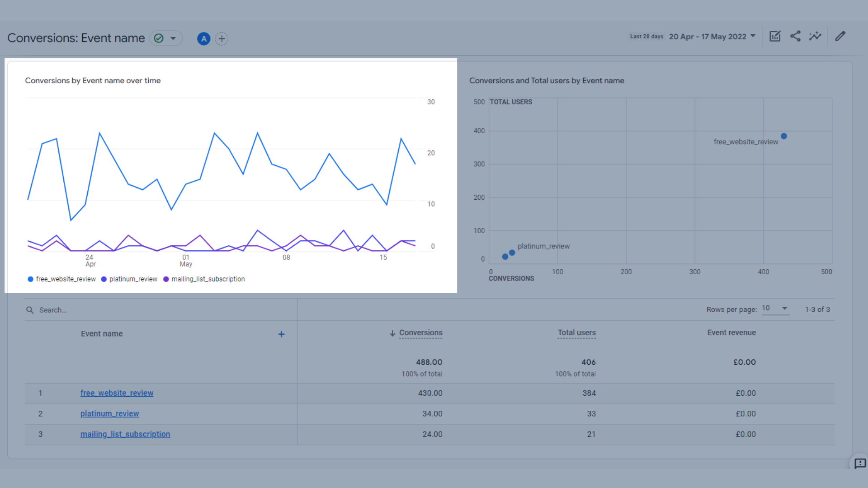Click free_website_review scatter plot point
The height and width of the screenshot is (488, 868).
click(x=784, y=136)
